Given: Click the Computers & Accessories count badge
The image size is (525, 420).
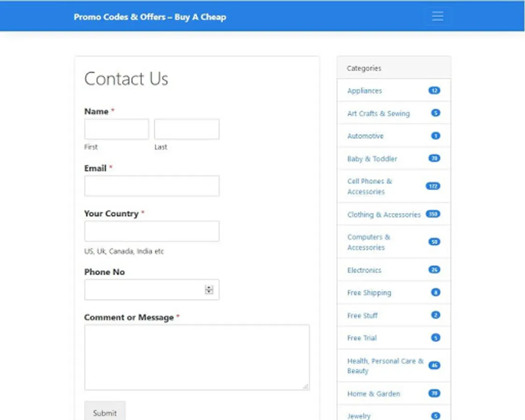Looking at the screenshot, I should pyautogui.click(x=434, y=242).
